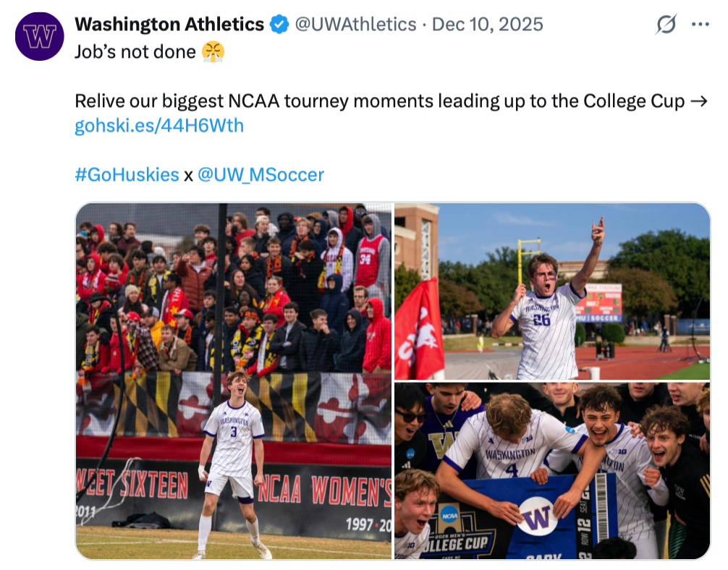The width and height of the screenshot is (728, 570).
Task: Click the "Job's not done" text
Action: [x=135, y=52]
